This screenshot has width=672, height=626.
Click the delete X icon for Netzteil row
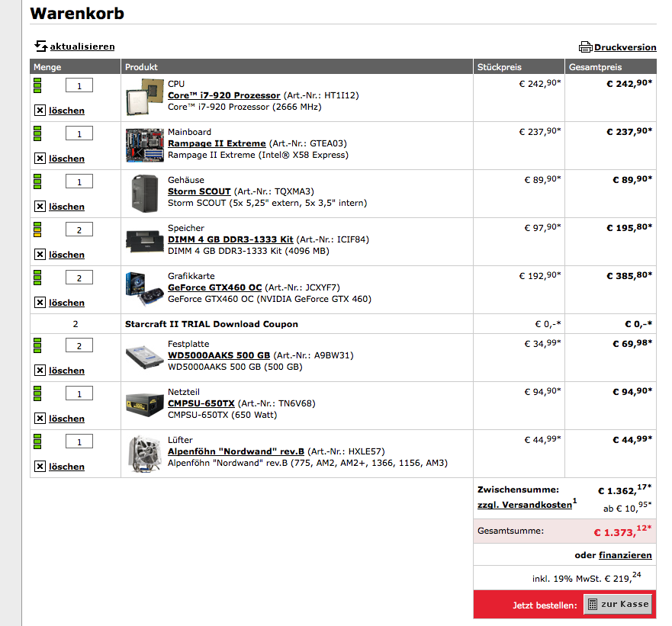[40, 418]
